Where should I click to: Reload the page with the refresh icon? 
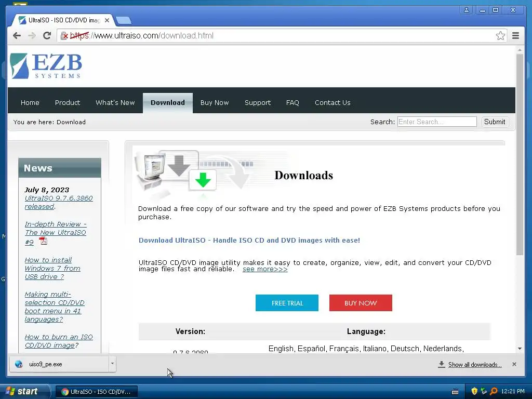pos(47,36)
